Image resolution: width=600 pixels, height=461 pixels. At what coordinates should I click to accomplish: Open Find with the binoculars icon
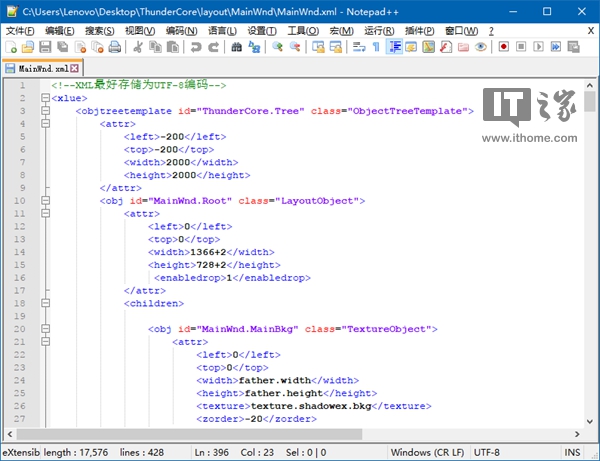point(236,47)
